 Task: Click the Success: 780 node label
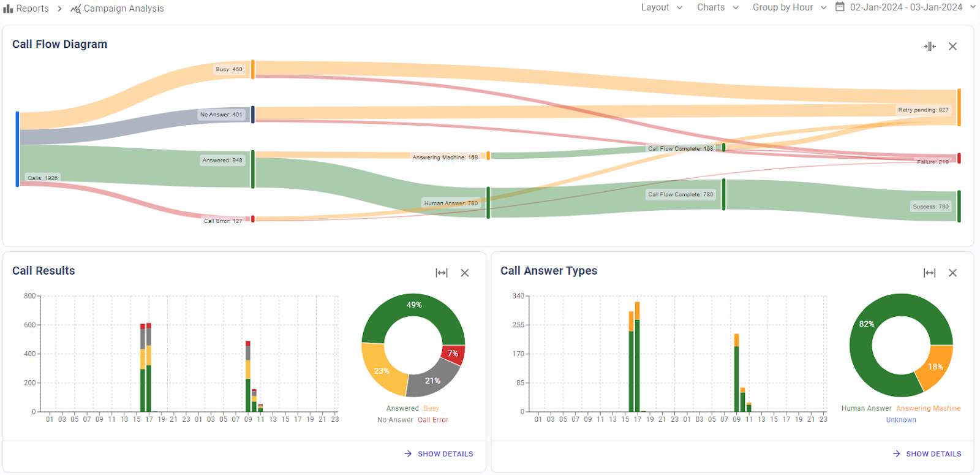tap(930, 207)
